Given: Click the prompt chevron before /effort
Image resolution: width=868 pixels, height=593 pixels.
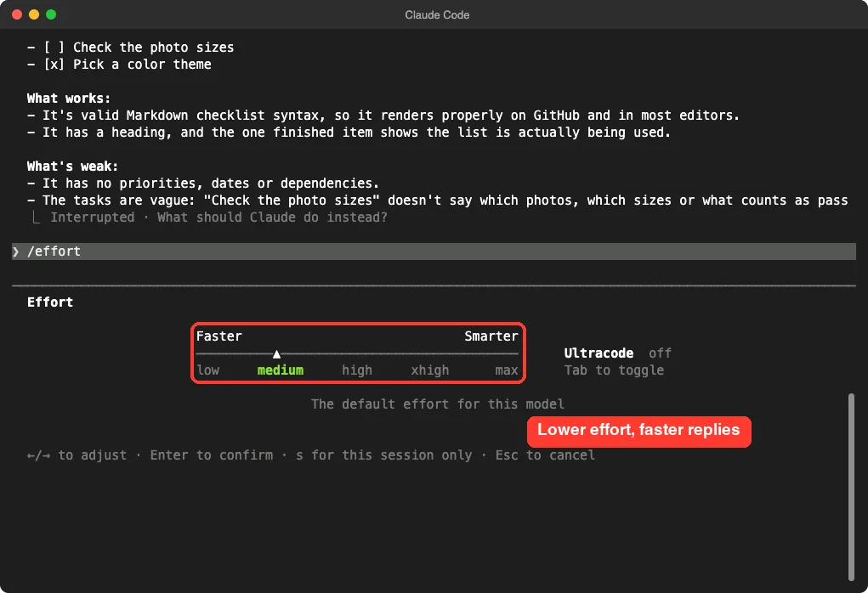Looking at the screenshot, I should 16,251.
